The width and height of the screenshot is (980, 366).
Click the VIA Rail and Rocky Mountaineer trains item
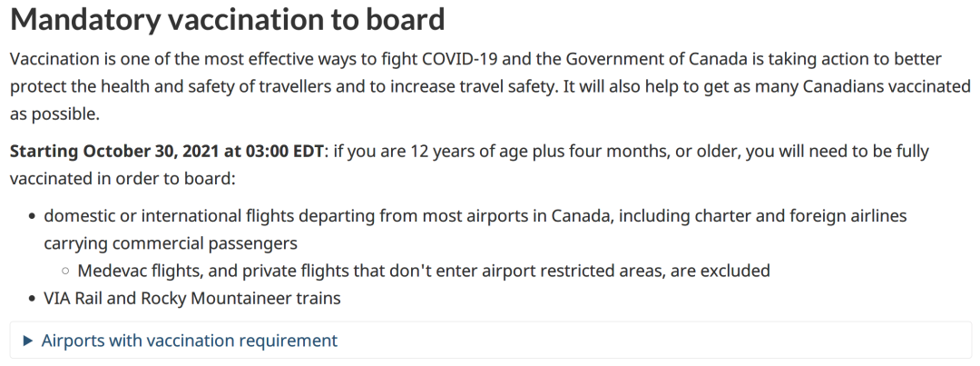(191, 299)
